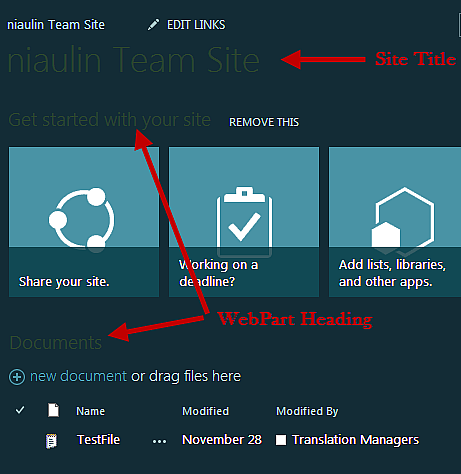Click the hexagon apps icon tile
This screenshot has width=461, height=474.
pyautogui.click(x=395, y=222)
